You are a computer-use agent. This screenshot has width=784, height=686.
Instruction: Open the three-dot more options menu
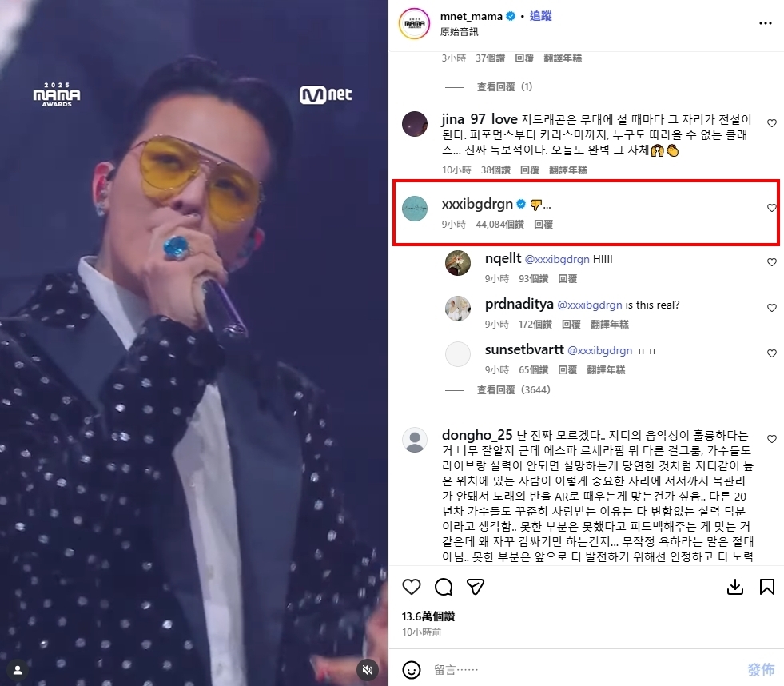point(766,23)
